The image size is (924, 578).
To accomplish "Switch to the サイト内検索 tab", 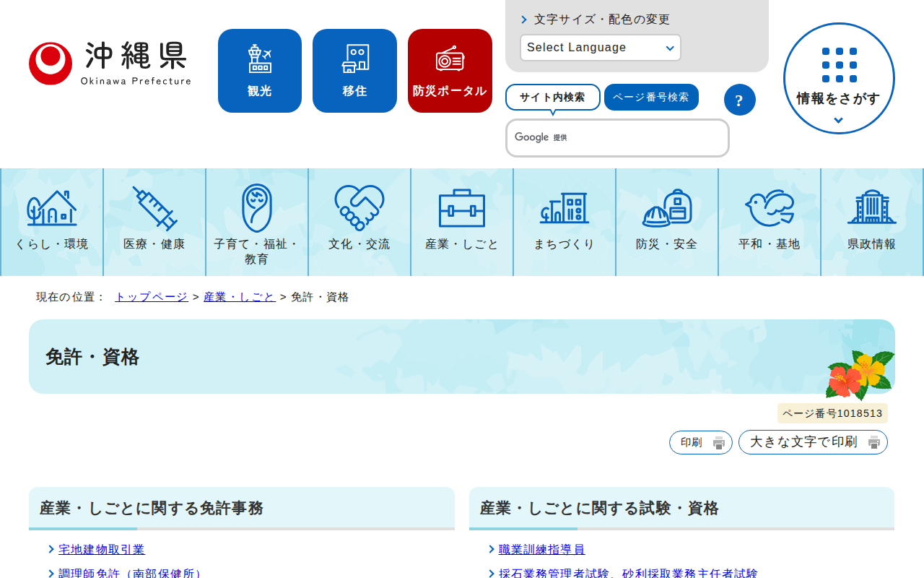I will pyautogui.click(x=552, y=97).
